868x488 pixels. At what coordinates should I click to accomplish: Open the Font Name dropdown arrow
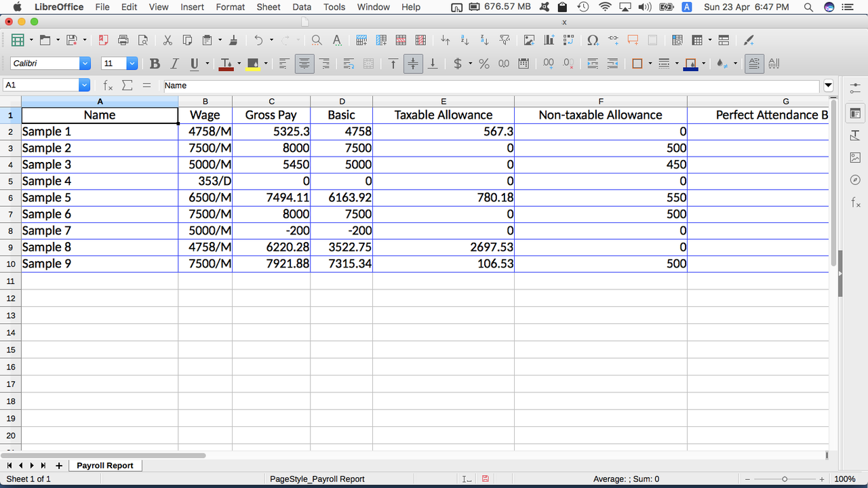85,63
